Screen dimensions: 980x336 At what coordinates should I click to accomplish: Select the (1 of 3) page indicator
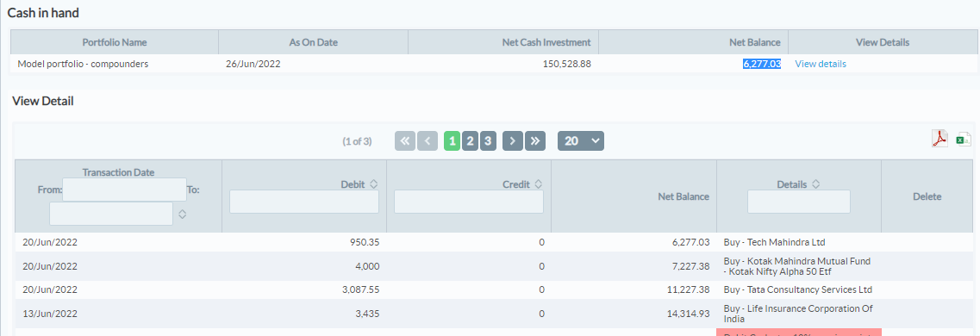pyautogui.click(x=357, y=142)
